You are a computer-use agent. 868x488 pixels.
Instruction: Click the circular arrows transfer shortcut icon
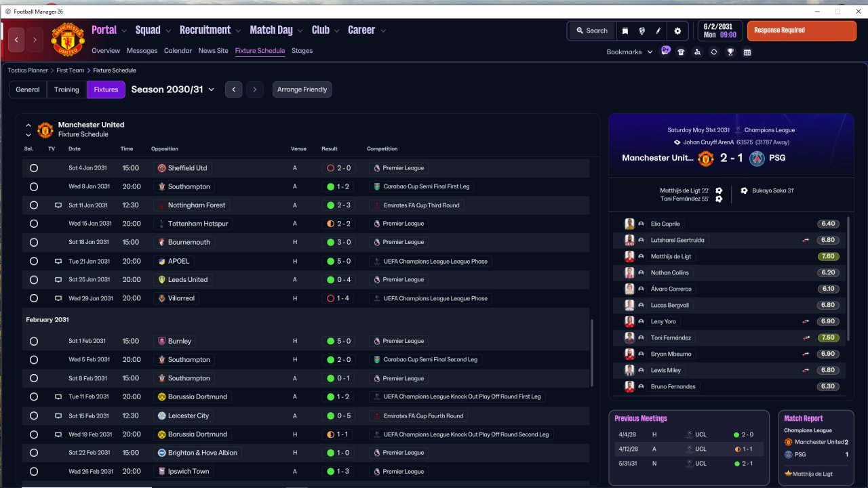point(714,52)
